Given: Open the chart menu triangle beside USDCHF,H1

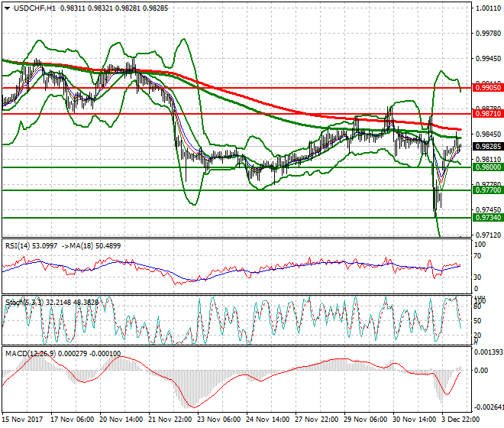Looking at the screenshot, I should point(7,8).
